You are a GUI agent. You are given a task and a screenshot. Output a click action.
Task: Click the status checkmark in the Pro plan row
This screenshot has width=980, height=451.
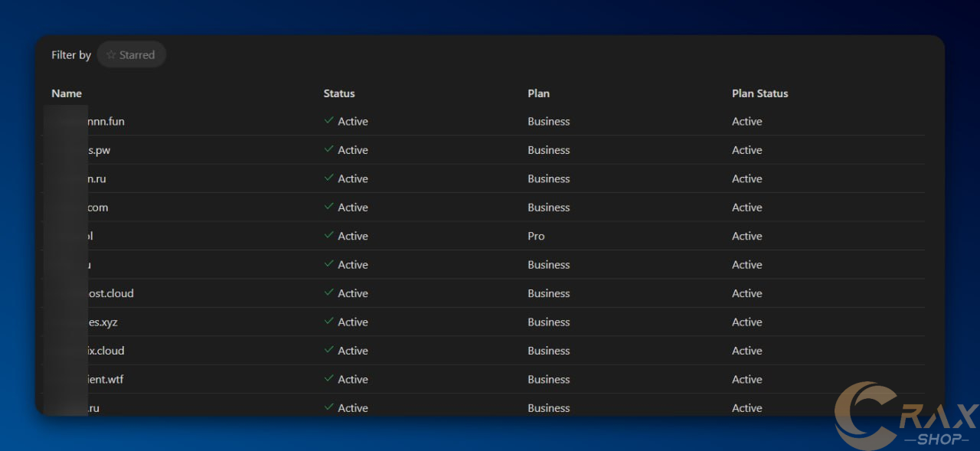coord(328,235)
